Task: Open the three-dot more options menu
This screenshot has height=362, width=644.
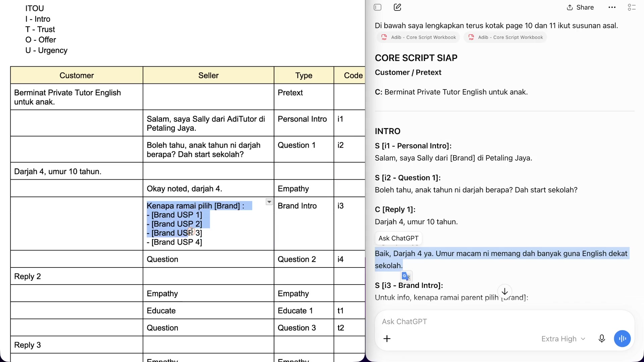Action: (x=612, y=7)
